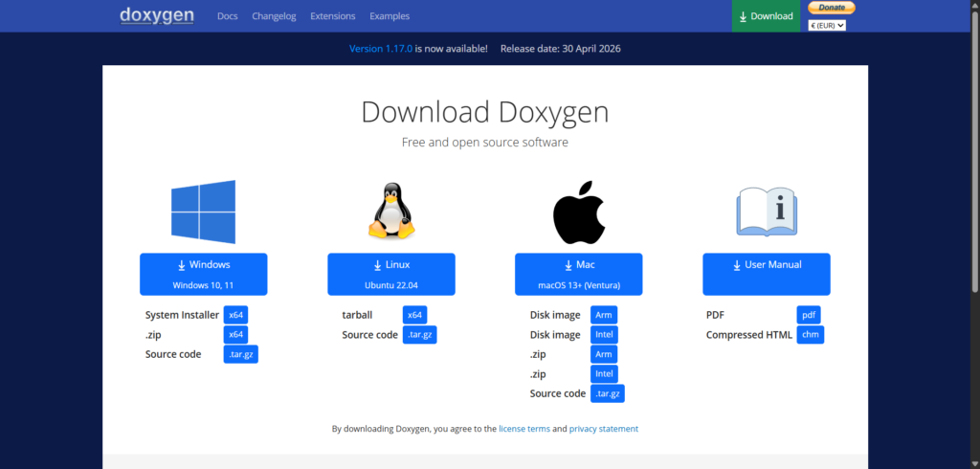
Task: Click the Download Doxygen heading
Action: [x=485, y=113]
